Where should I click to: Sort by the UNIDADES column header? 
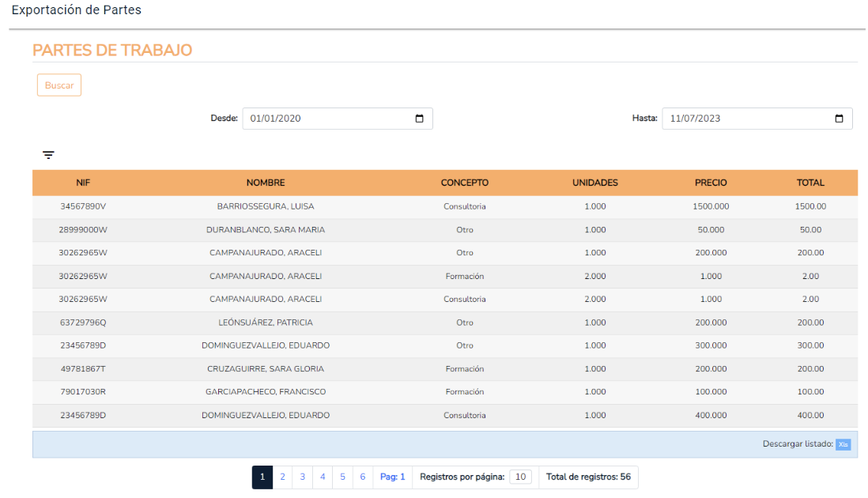595,183
